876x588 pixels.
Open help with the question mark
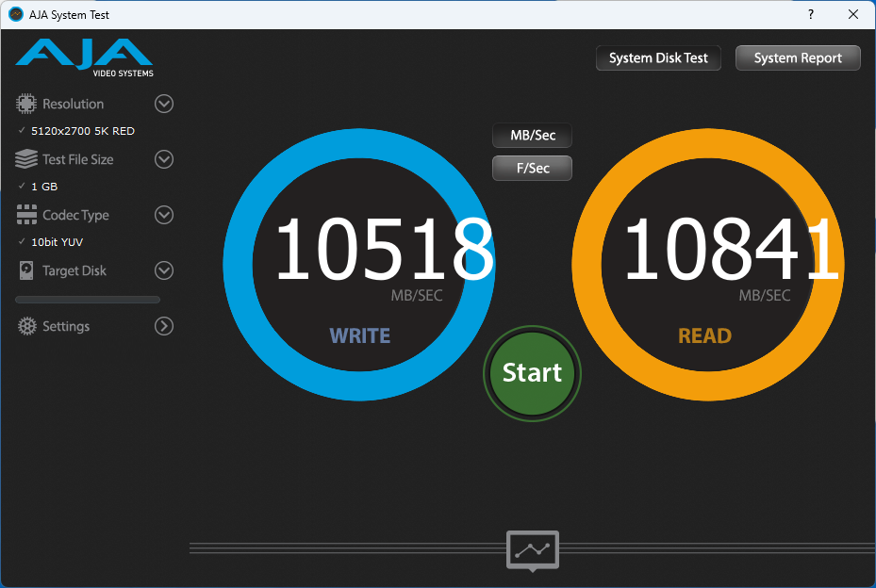(811, 14)
